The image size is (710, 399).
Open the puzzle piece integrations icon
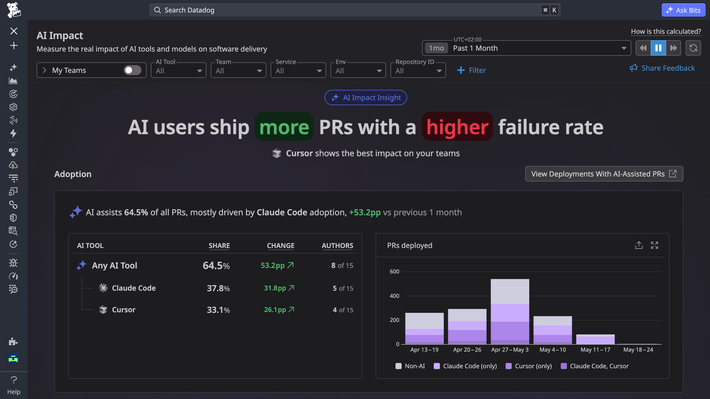point(13,341)
